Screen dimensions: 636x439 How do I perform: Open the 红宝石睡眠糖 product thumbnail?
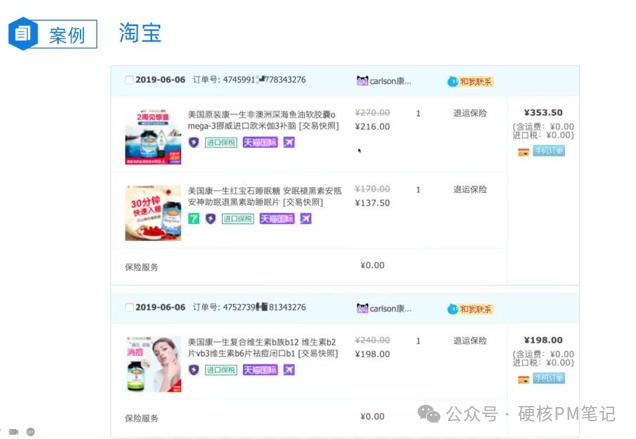153,213
